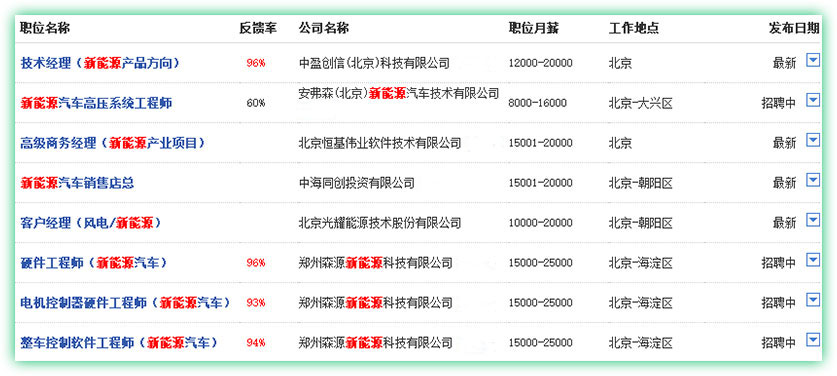The image size is (837, 376).
Task: Expand arrow for 新能源汽车高压系统工程师 row
Action: [812, 100]
